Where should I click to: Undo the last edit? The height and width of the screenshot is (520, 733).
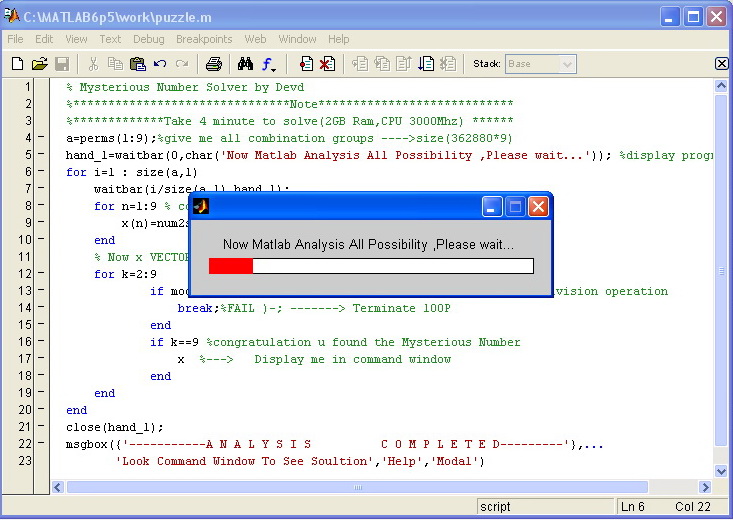(x=160, y=64)
